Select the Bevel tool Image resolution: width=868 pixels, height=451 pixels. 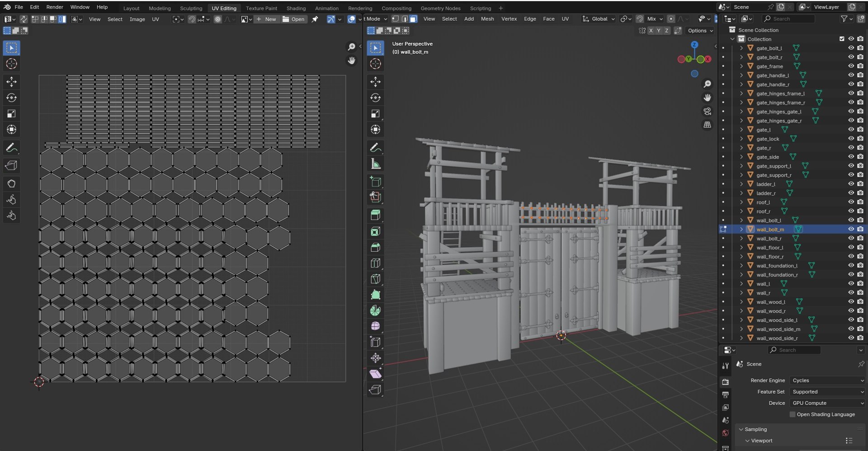pos(375,247)
